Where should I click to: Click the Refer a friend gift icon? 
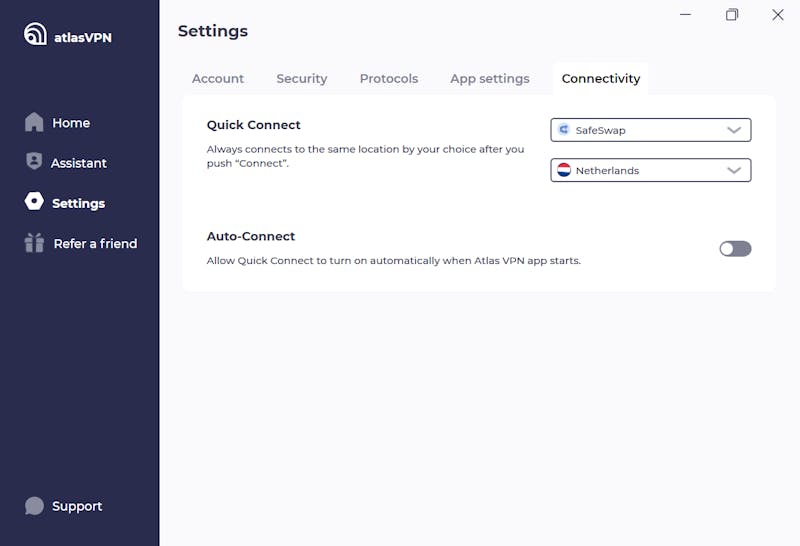tap(34, 242)
